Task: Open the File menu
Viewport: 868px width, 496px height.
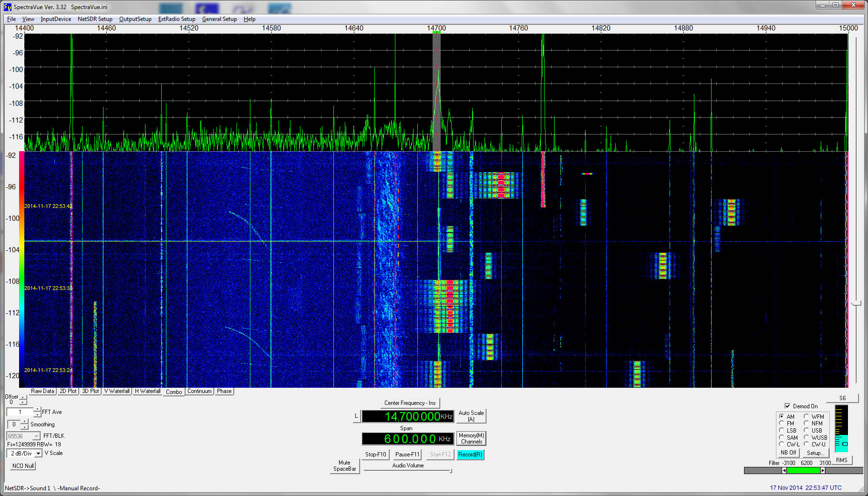Action: [11, 19]
